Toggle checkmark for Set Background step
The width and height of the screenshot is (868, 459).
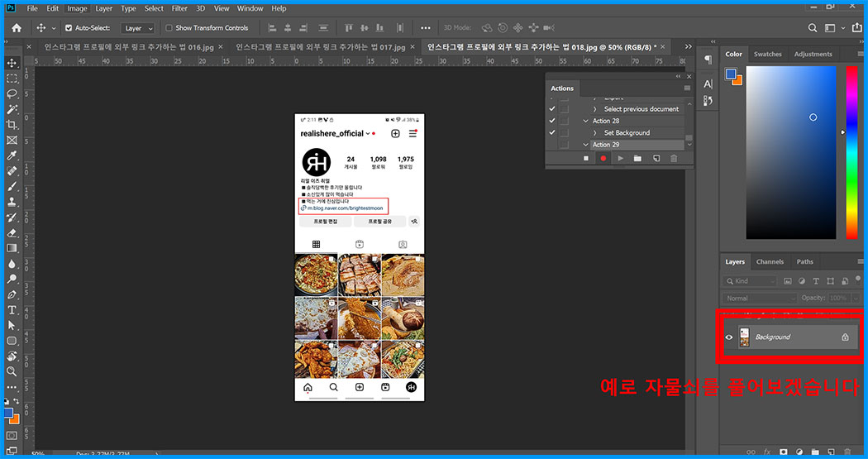[552, 133]
